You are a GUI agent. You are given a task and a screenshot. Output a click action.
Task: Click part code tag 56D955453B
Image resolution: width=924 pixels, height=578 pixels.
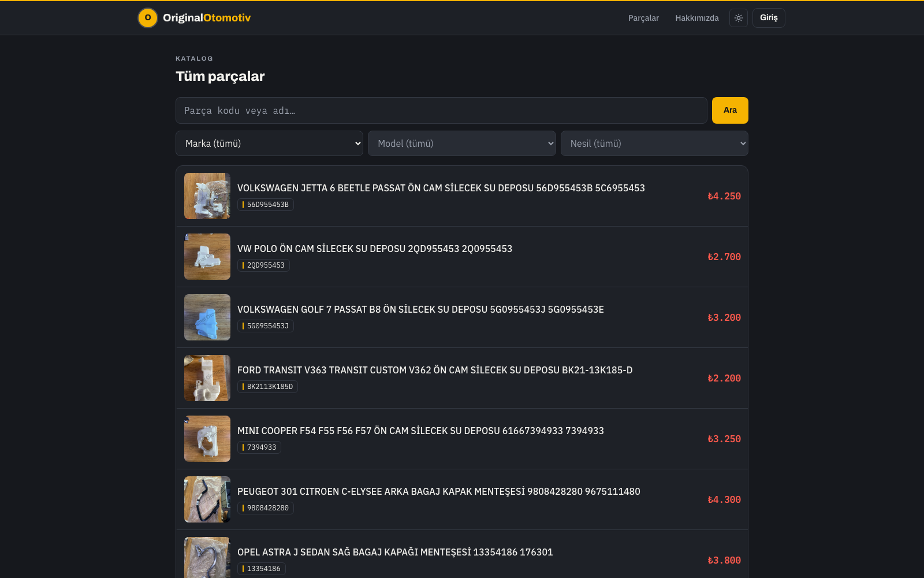(266, 205)
